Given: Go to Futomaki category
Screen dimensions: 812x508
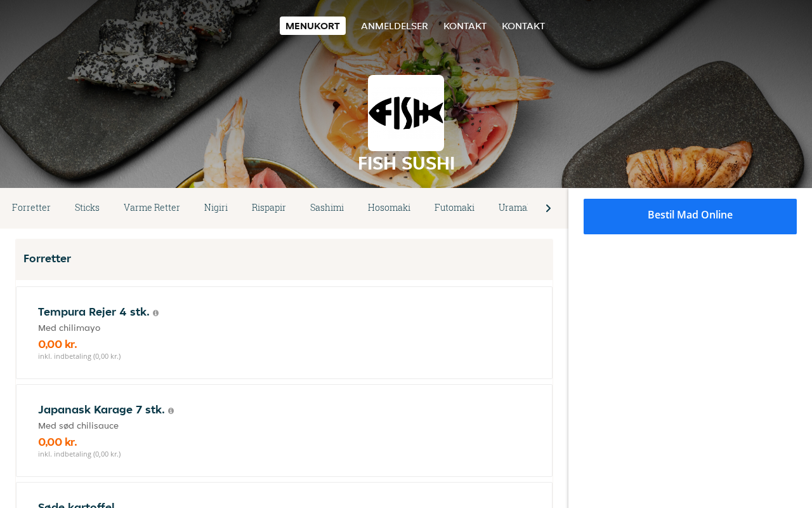Looking at the screenshot, I should click(x=454, y=208).
